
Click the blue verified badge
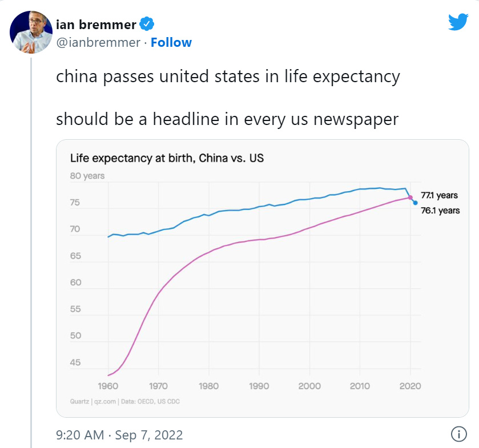coord(147,25)
